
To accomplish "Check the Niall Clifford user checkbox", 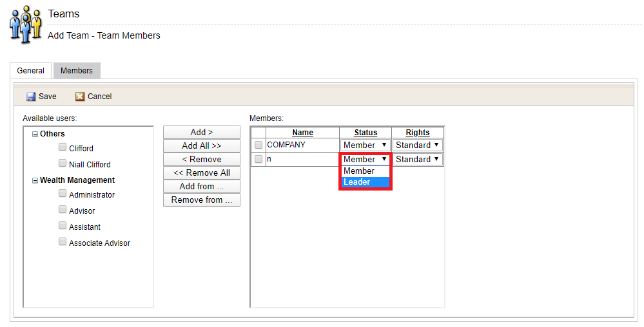I will (63, 163).
